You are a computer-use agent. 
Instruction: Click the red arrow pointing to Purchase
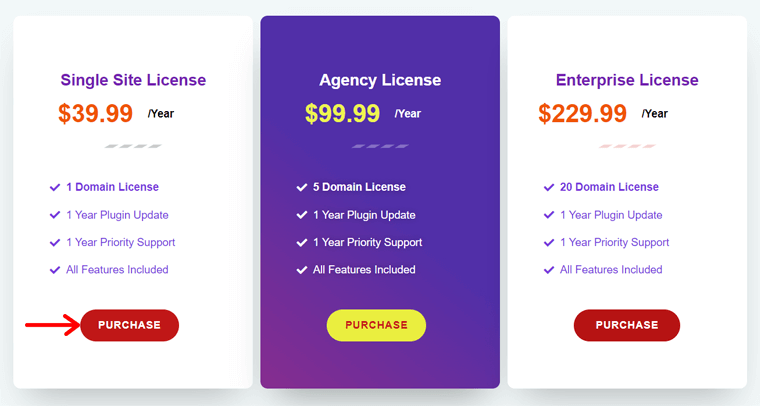[52, 325]
